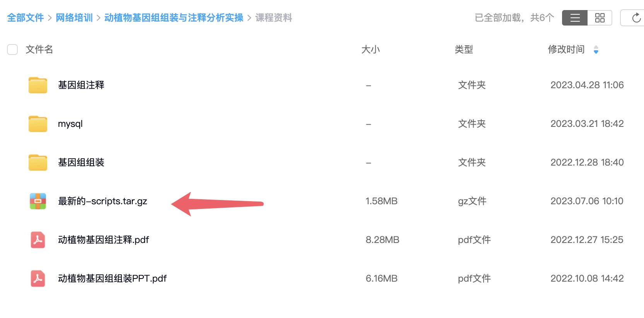
Task: Switch to list view mode
Action: click(x=575, y=18)
